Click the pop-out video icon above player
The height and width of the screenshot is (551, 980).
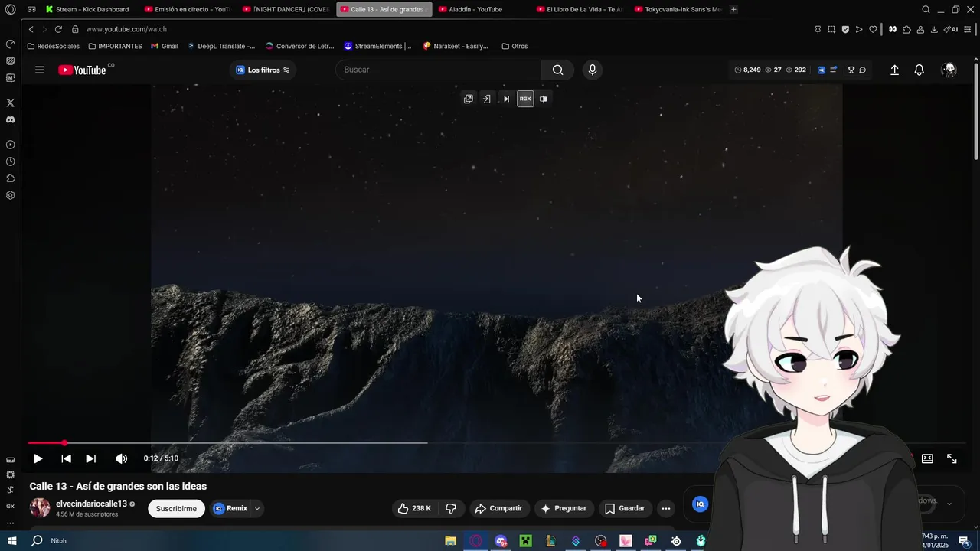point(468,99)
